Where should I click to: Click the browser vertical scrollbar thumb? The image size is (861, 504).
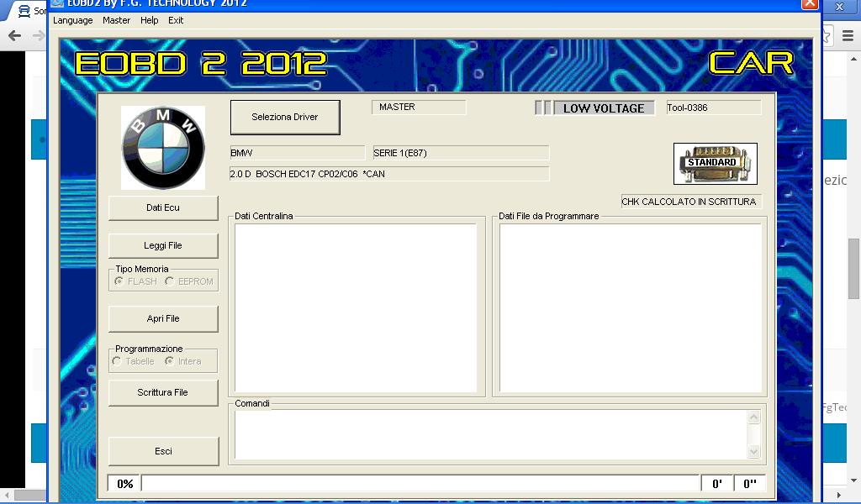[853, 269]
